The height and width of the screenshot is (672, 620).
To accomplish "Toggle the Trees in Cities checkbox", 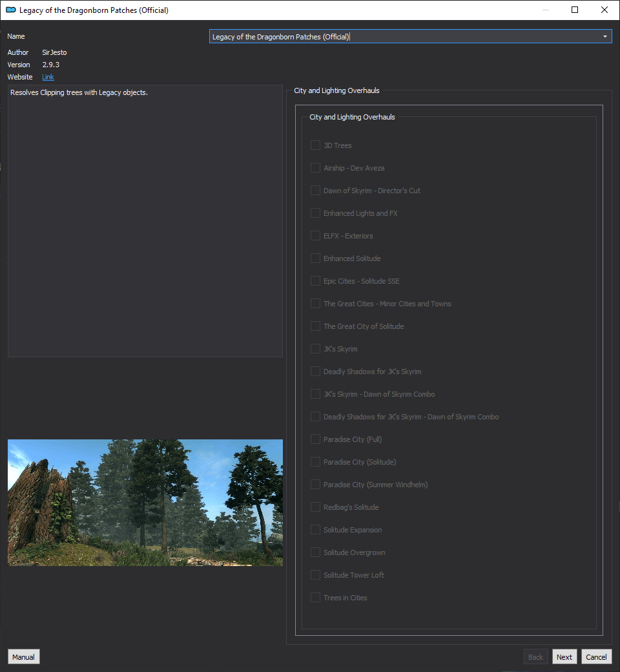I will coord(315,598).
